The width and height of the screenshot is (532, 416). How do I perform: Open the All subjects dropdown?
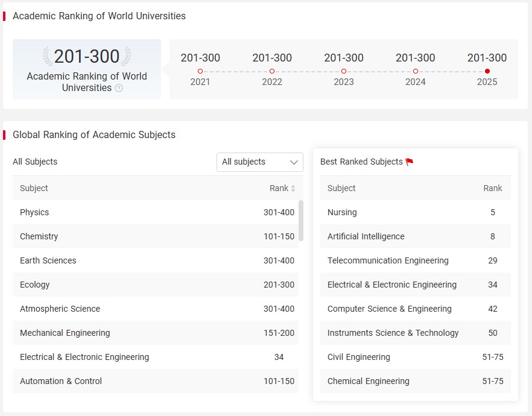point(260,162)
